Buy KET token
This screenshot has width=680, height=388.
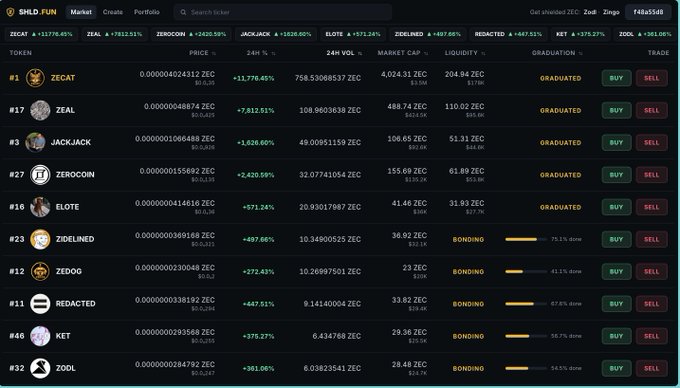click(x=616, y=336)
